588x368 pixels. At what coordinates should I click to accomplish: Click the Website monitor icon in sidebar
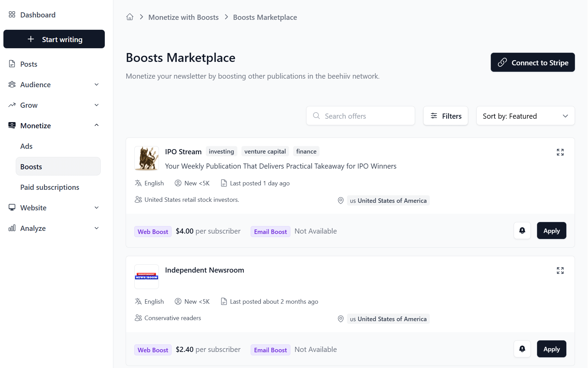[x=12, y=208]
